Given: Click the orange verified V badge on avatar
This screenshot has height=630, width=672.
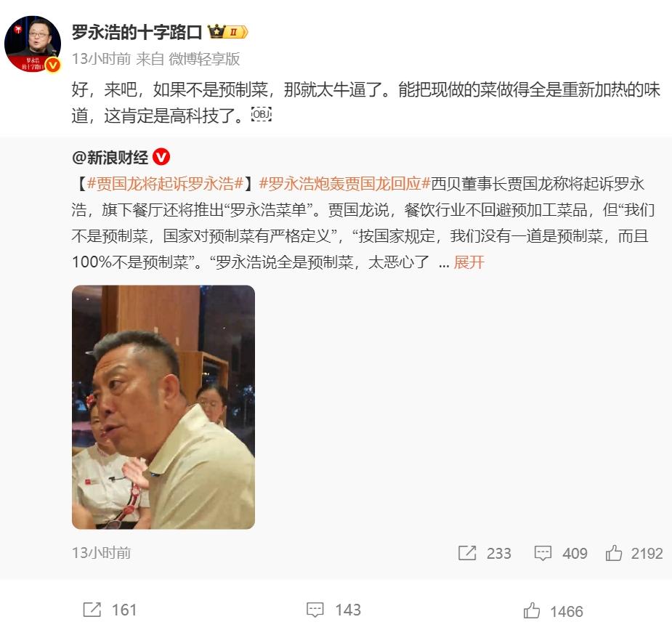Looking at the screenshot, I should point(53,65).
